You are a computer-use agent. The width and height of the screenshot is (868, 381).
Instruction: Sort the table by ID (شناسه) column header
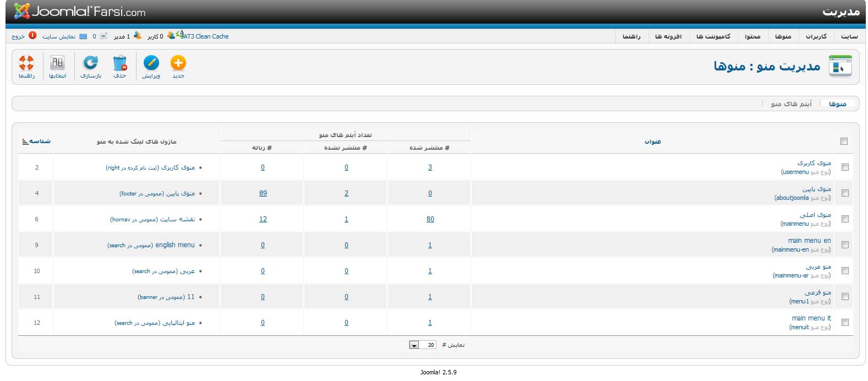coord(40,141)
